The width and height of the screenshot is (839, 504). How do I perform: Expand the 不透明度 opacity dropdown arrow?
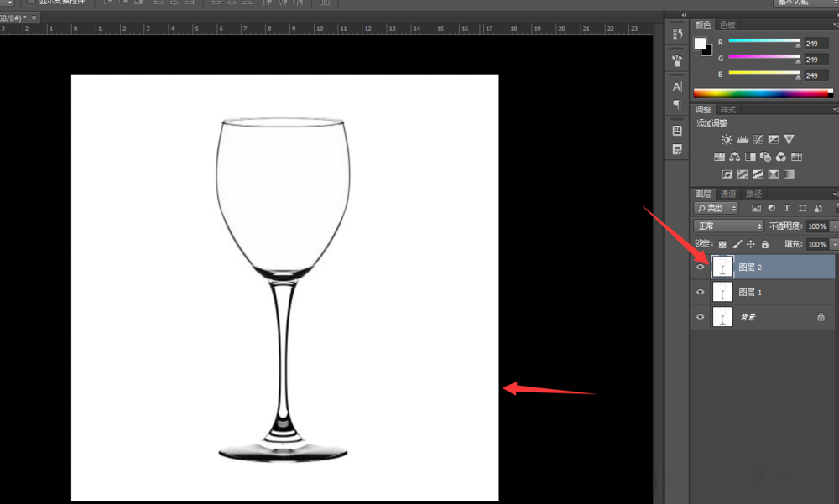point(835,226)
